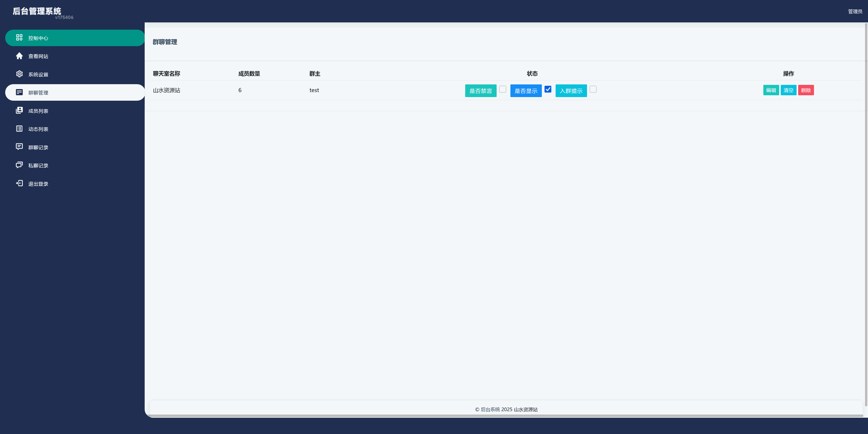Click the 群聊记录 chat bubble icon
Image resolution: width=868 pixels, height=434 pixels.
click(x=19, y=147)
